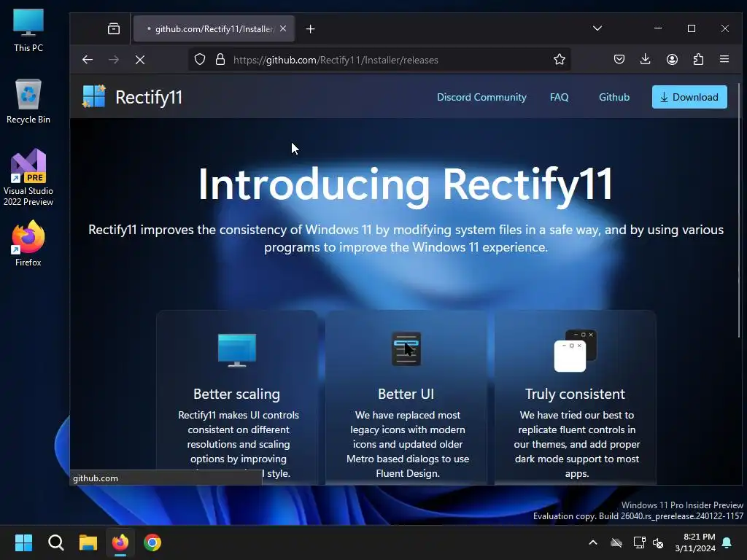Open the Firefox hamburger application menu
Viewport: 747px width, 560px height.
[724, 60]
